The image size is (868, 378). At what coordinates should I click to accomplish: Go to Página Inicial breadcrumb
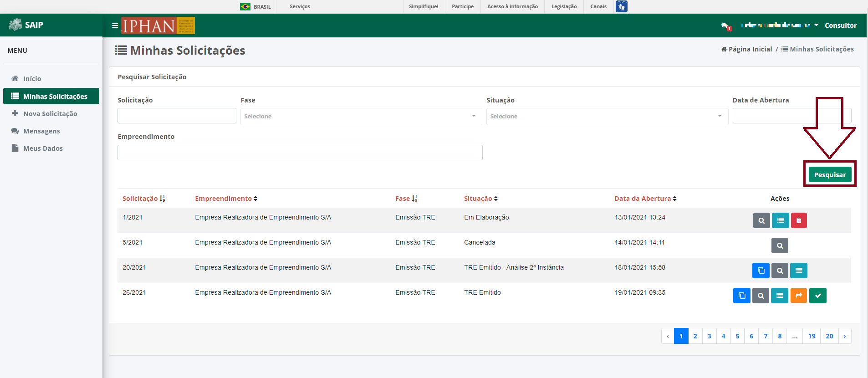pos(746,49)
